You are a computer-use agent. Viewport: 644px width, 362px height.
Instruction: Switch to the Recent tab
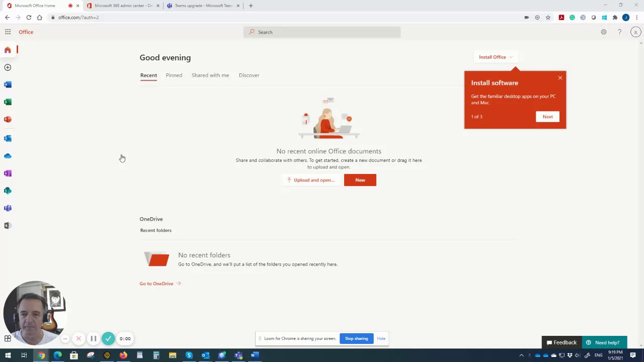coord(148,75)
